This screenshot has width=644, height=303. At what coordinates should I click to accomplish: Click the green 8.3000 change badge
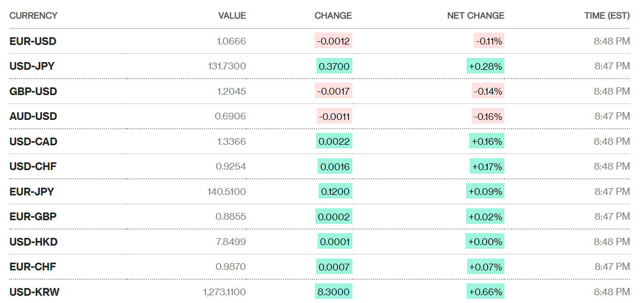333,292
